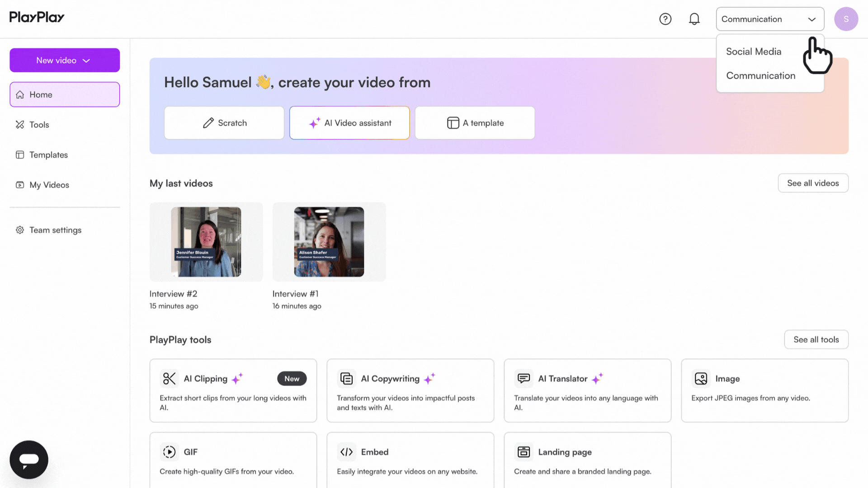This screenshot has width=868, height=488.
Task: Open the help question mark icon
Action: coord(665,19)
